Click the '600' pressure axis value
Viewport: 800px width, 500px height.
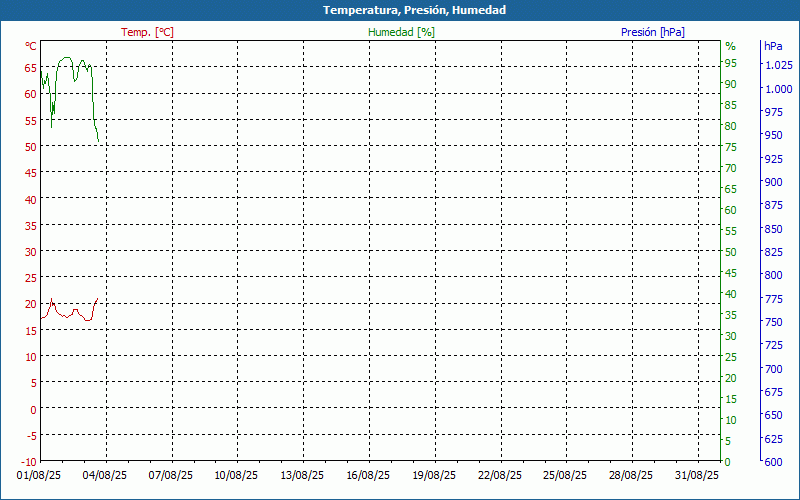773,462
